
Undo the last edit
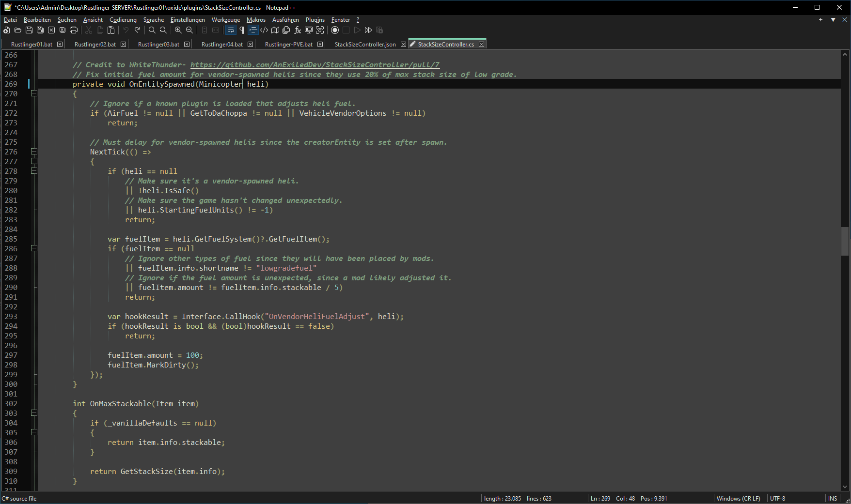tap(126, 30)
